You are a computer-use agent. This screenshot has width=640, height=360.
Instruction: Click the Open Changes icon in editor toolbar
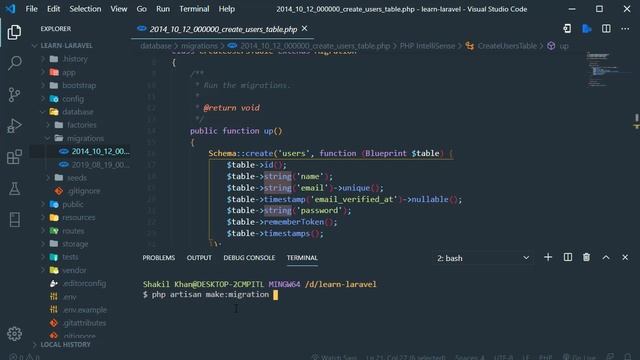567,29
